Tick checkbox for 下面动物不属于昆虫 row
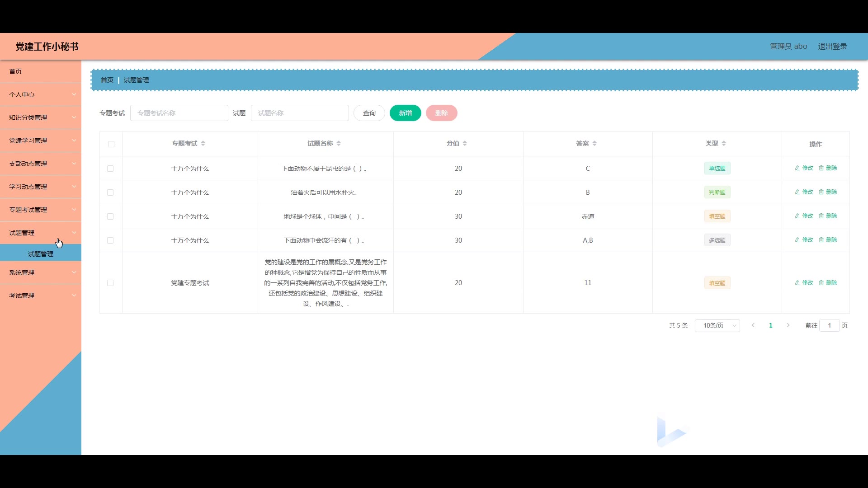 pos(110,169)
